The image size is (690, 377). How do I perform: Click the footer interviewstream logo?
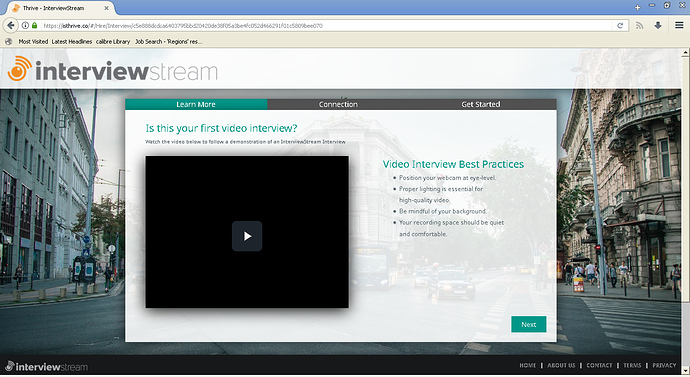(46, 366)
